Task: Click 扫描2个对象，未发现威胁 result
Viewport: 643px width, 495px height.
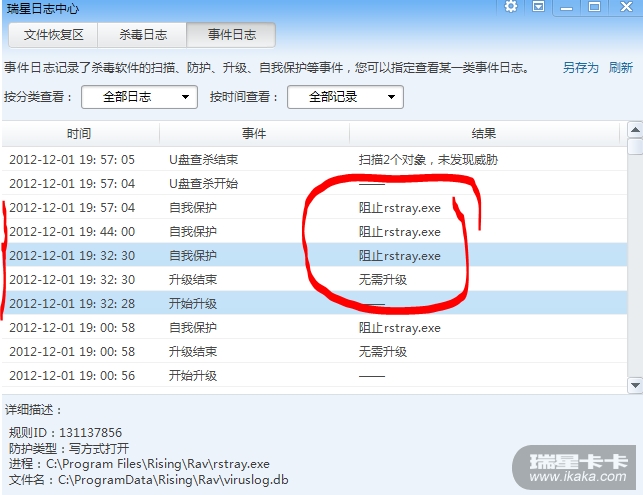Action: 428,160
